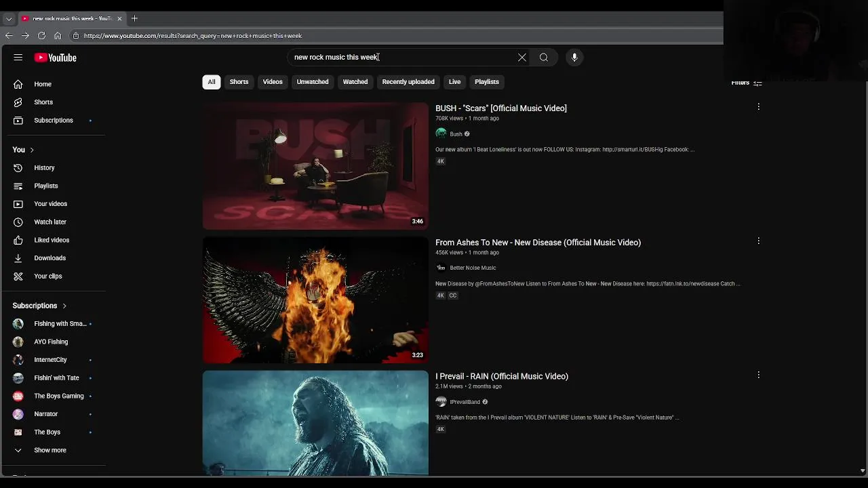Click the browser address bar URL
This screenshot has width=868, height=488.
point(193,36)
